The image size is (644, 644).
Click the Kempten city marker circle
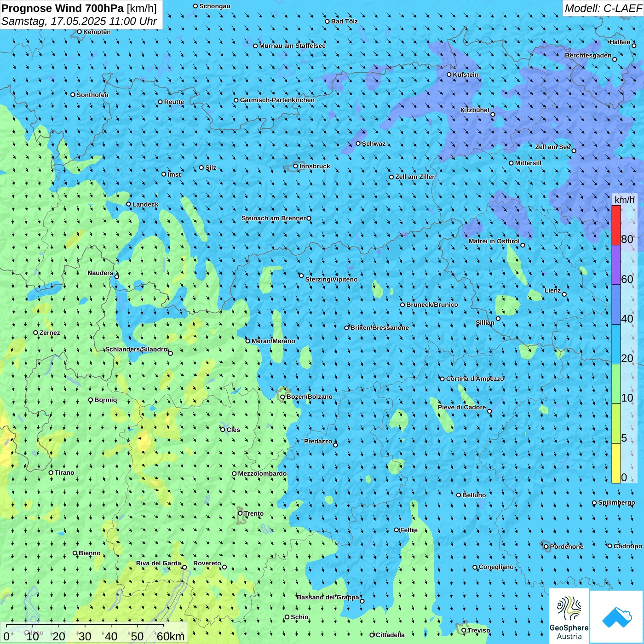(80, 32)
